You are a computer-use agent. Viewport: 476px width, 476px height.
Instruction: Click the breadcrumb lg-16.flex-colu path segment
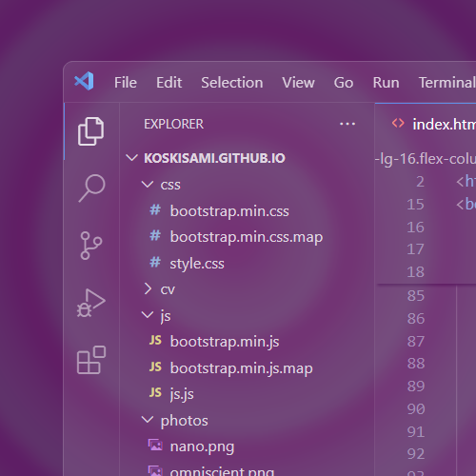pos(426,159)
